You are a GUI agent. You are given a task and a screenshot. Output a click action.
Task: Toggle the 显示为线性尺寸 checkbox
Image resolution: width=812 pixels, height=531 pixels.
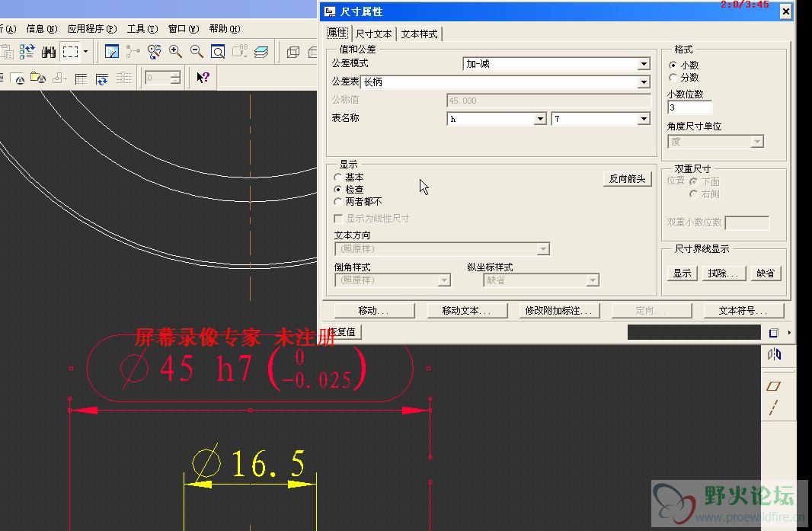[x=338, y=218]
